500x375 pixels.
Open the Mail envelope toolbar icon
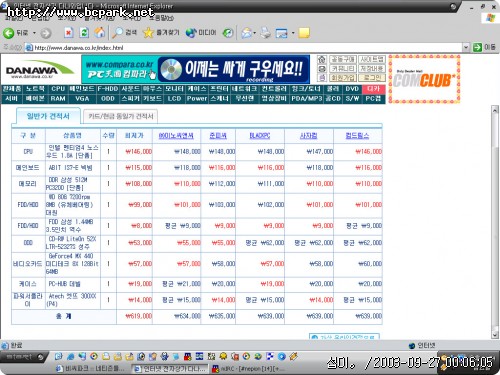point(246,33)
